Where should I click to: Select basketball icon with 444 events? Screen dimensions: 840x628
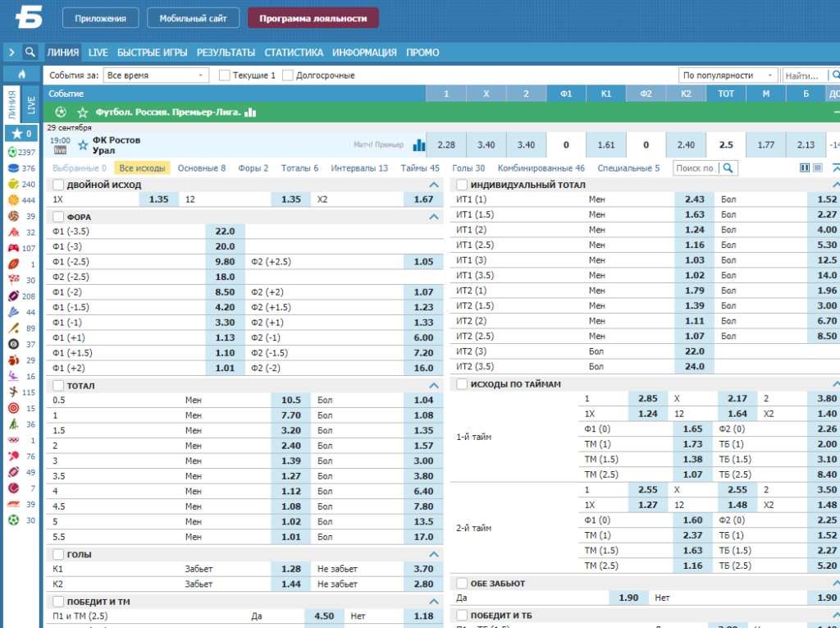[13, 200]
